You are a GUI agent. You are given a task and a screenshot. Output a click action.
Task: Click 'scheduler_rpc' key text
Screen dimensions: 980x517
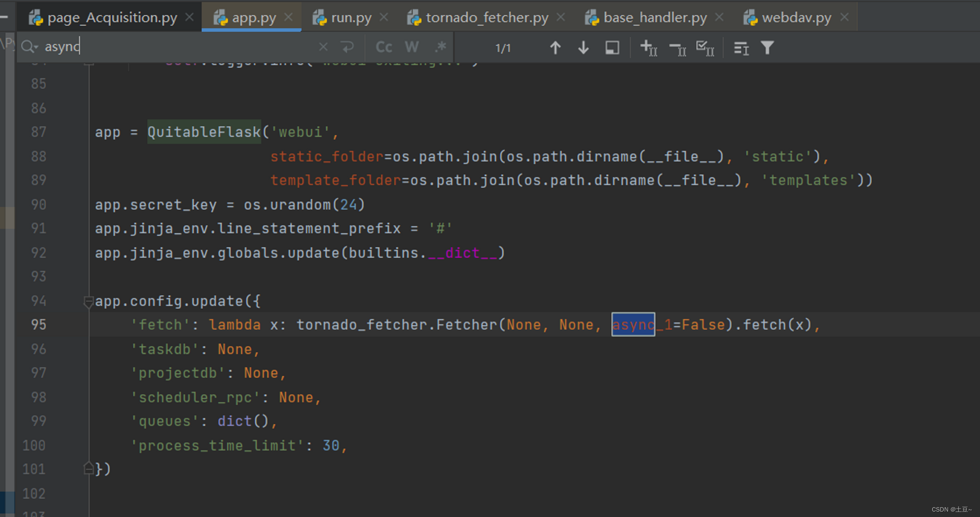[196, 397]
